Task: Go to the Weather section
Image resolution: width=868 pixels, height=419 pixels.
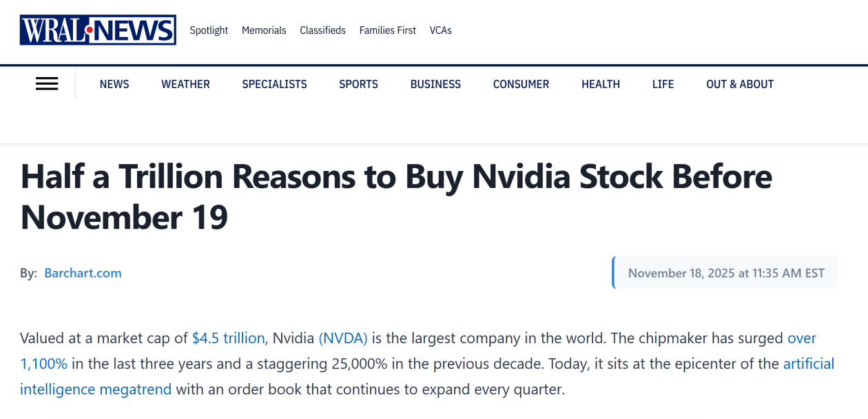Action: coord(185,84)
